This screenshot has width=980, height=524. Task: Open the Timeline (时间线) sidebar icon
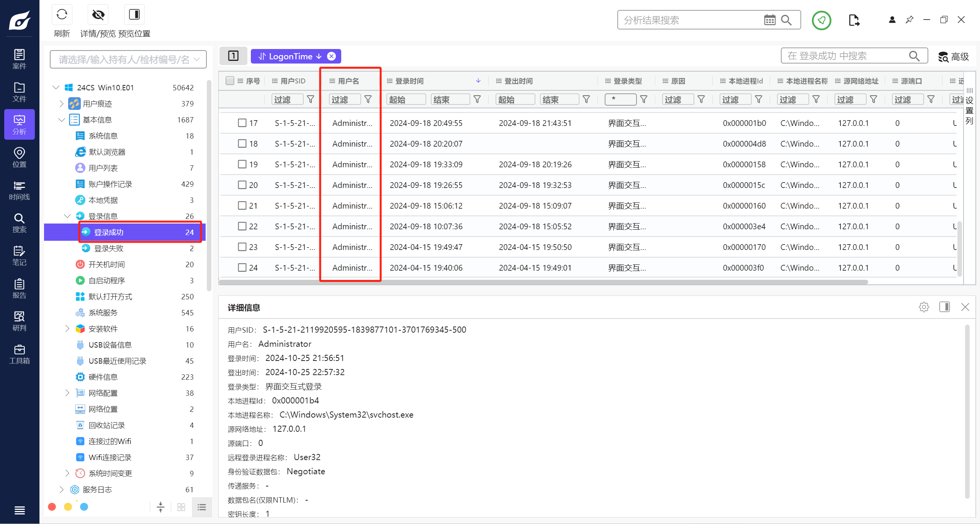point(19,190)
